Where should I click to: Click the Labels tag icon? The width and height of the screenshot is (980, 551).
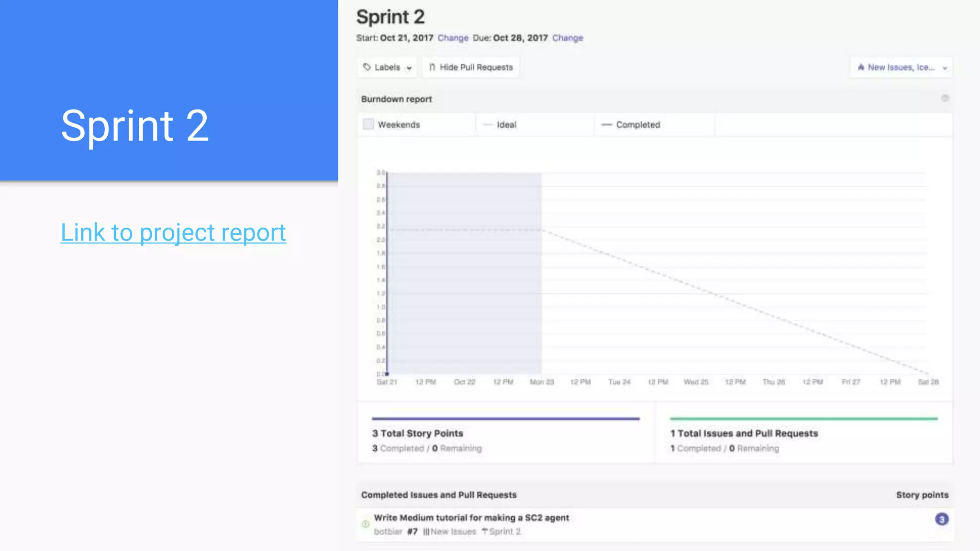[367, 67]
